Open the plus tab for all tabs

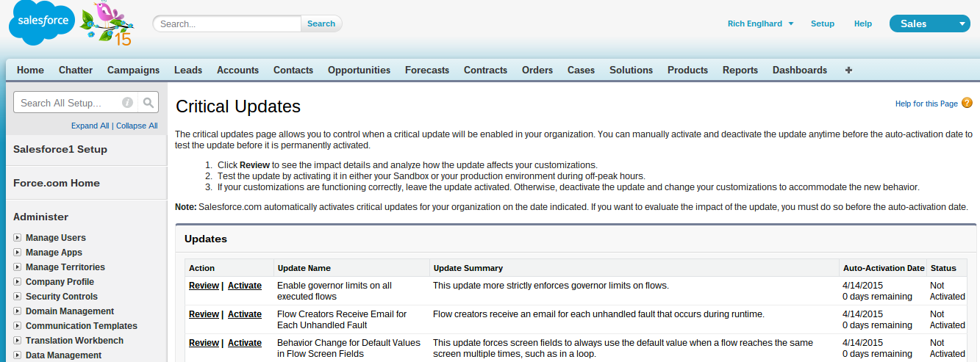pos(848,70)
